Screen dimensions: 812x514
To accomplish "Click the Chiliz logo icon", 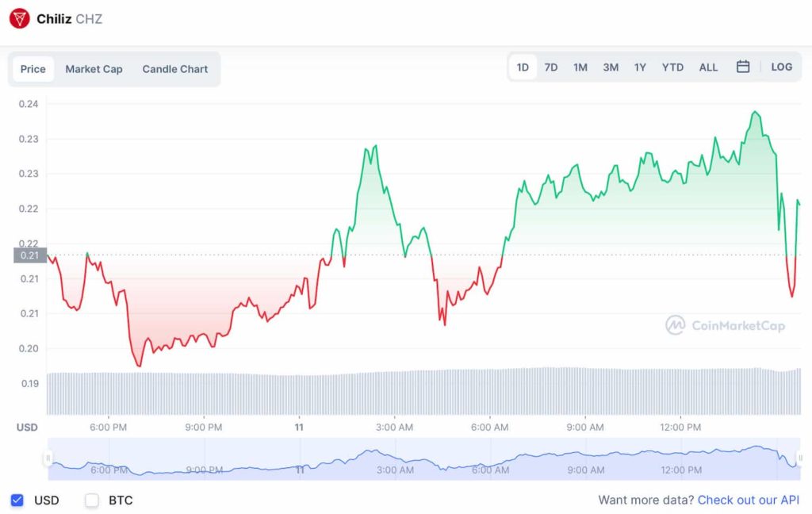I will pos(20,18).
